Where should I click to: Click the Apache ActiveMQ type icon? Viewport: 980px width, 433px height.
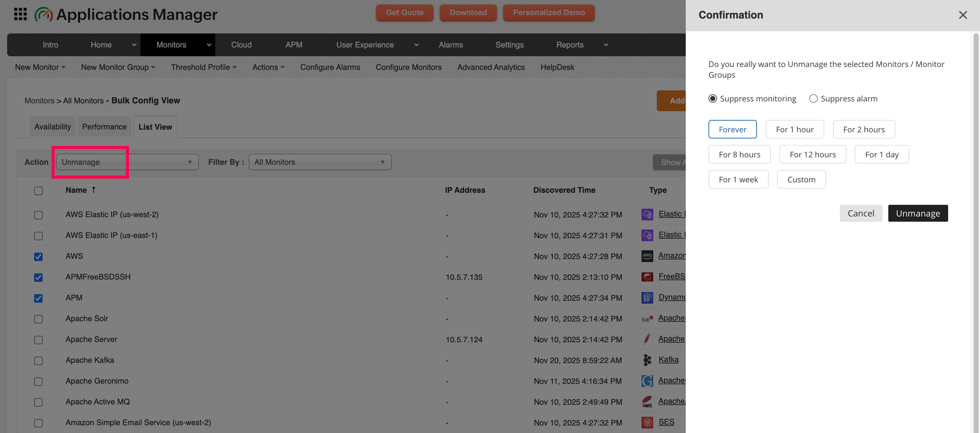[x=647, y=401]
